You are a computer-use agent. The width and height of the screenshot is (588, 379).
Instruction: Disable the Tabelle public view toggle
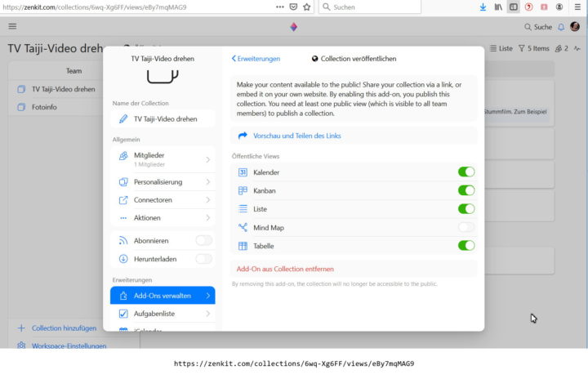tap(466, 245)
